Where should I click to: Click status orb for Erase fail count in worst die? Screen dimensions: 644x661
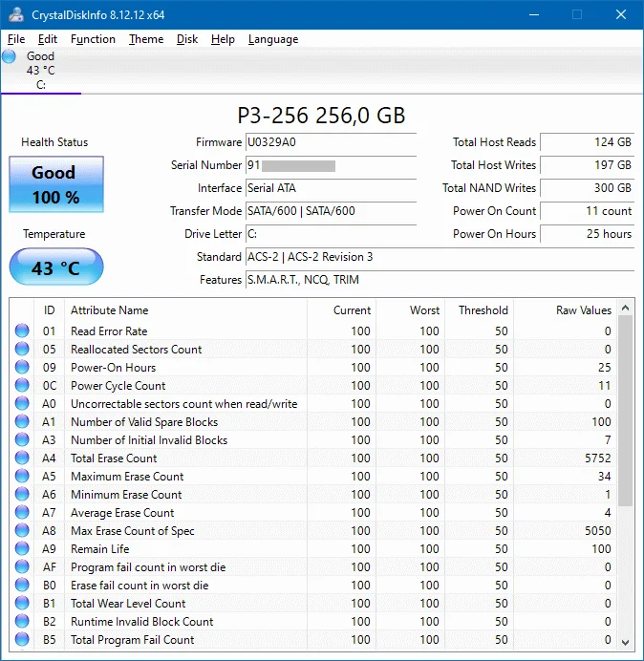point(22,585)
